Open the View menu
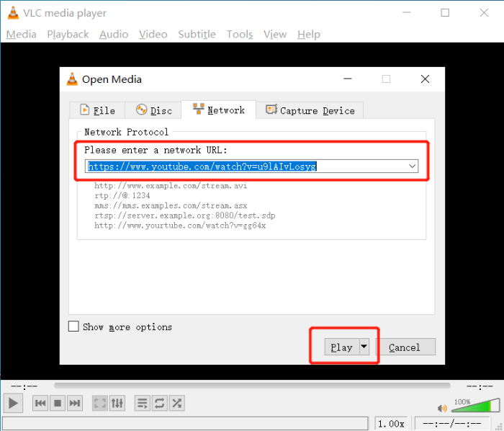504x431 pixels. pyautogui.click(x=275, y=34)
